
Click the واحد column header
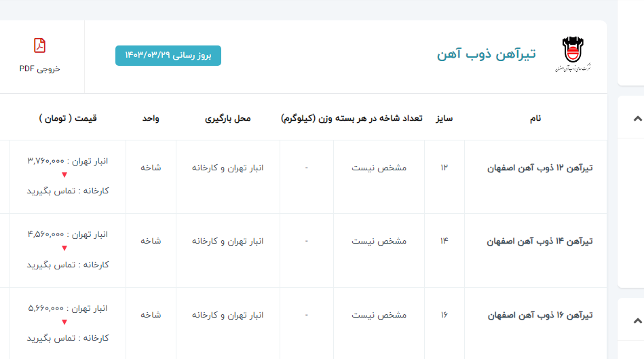pyautogui.click(x=151, y=118)
